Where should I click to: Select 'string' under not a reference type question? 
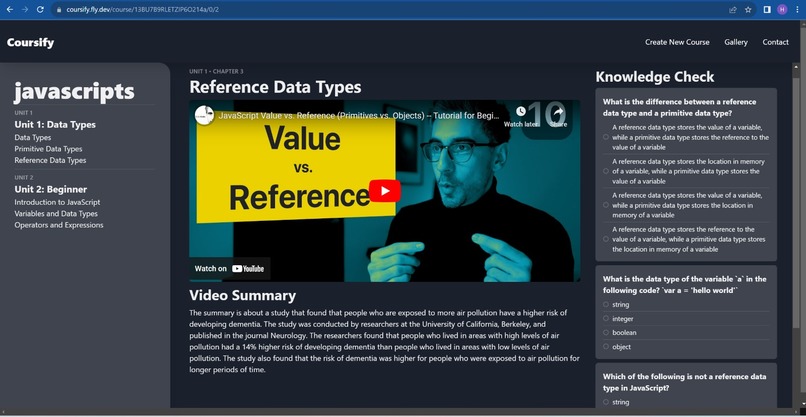pos(606,402)
